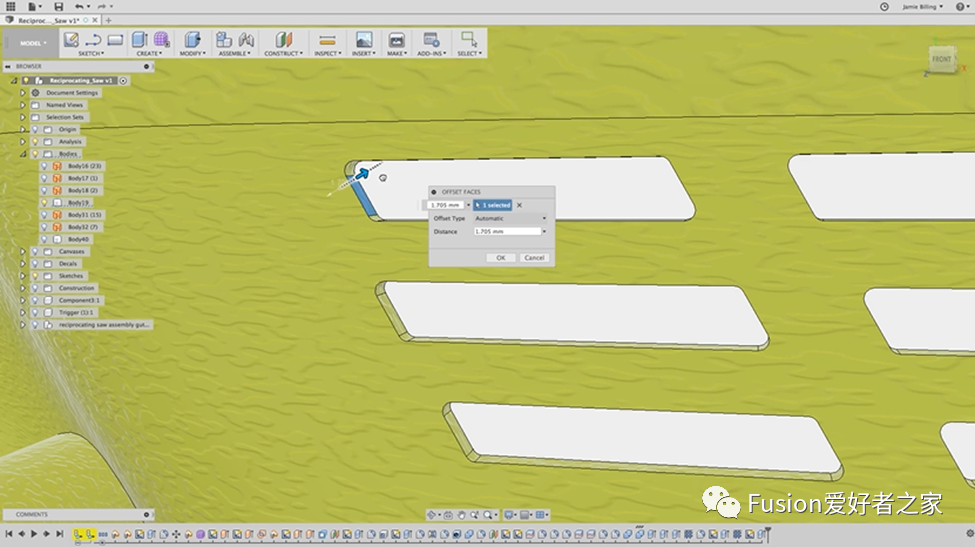Toggle visibility of the Sketches folder

pos(35,276)
